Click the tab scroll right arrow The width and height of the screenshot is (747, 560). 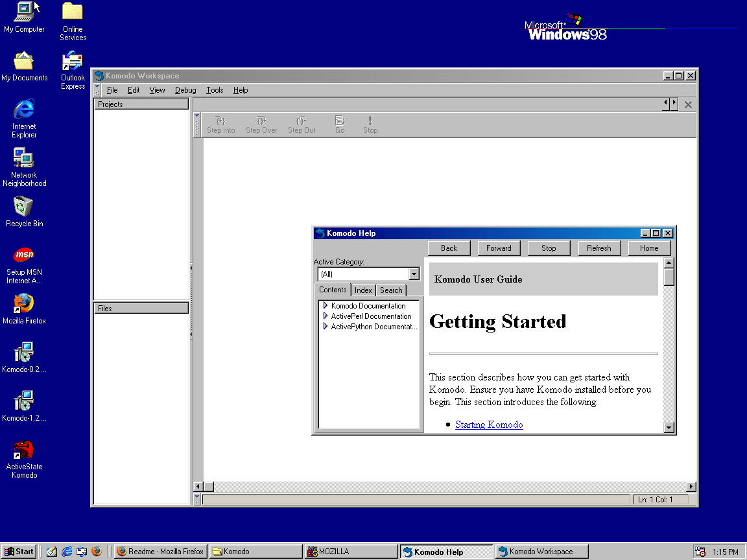pyautogui.click(x=674, y=104)
